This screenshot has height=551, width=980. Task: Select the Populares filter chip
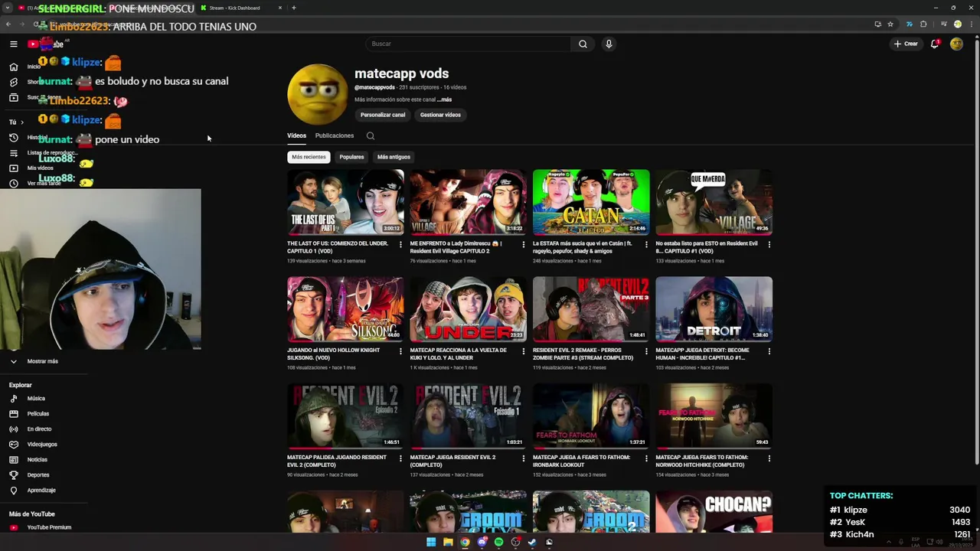(351, 157)
